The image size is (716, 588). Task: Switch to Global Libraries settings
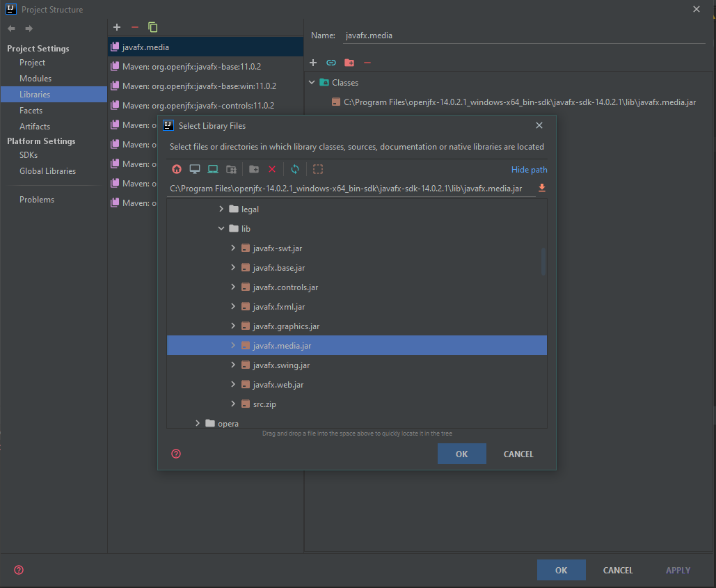pyautogui.click(x=47, y=170)
